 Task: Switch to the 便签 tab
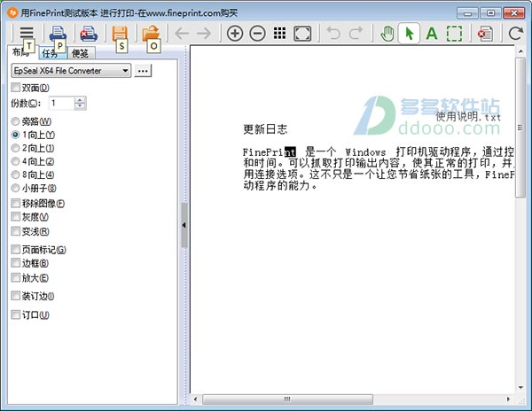tap(80, 53)
